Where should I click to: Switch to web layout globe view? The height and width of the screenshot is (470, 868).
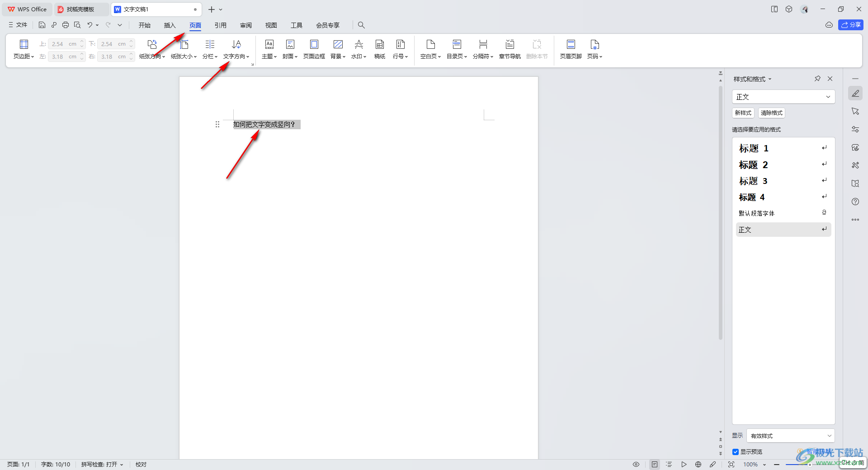pyautogui.click(x=698, y=464)
